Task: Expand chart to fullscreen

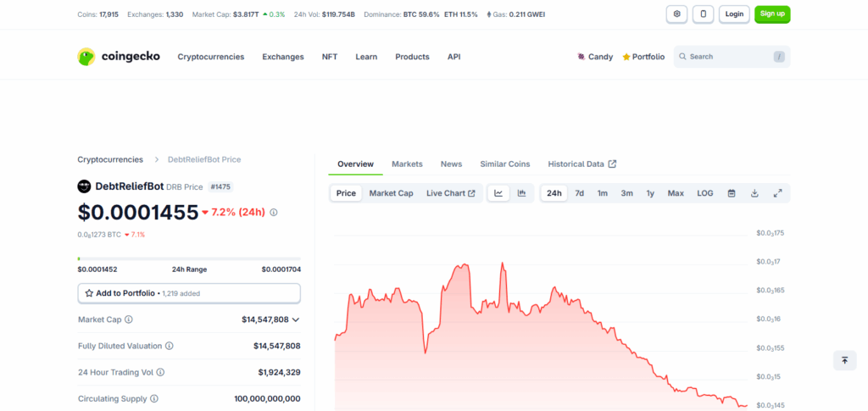Action: point(777,193)
